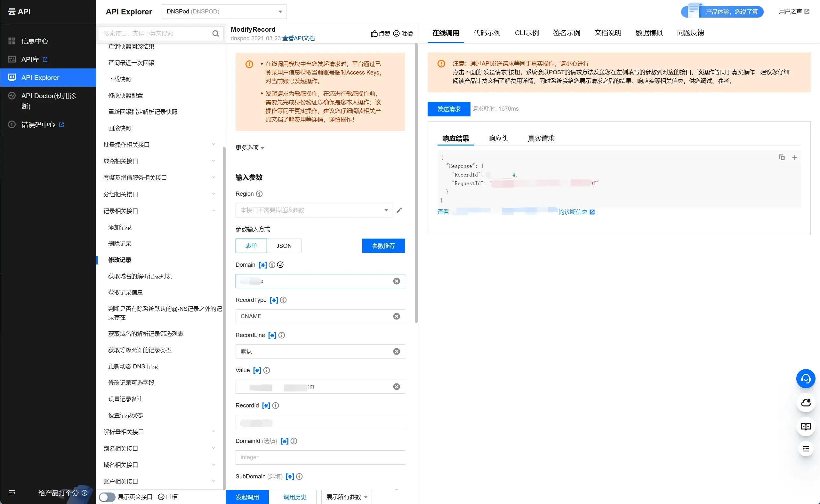
Task: Open the cloud floating button
Action: 806,403
